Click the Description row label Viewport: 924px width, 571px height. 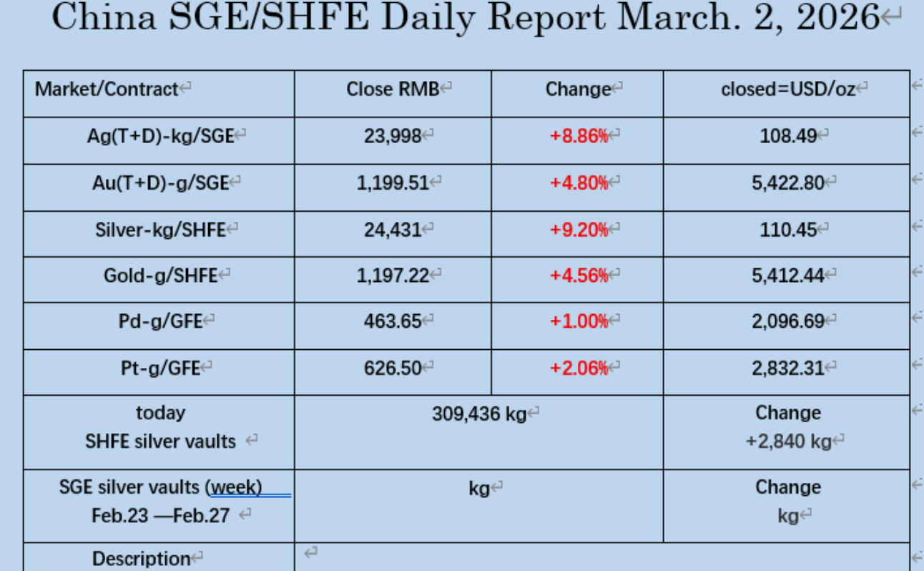pyautogui.click(x=141, y=558)
